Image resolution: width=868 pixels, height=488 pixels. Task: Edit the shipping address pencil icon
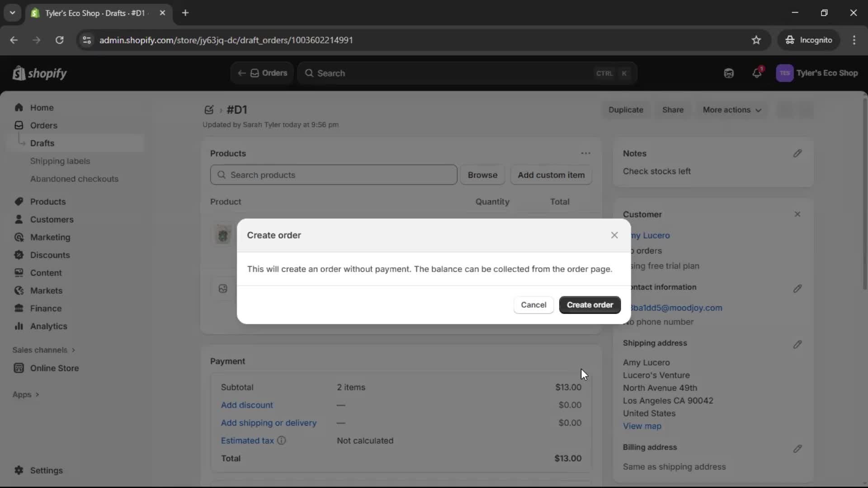click(797, 345)
